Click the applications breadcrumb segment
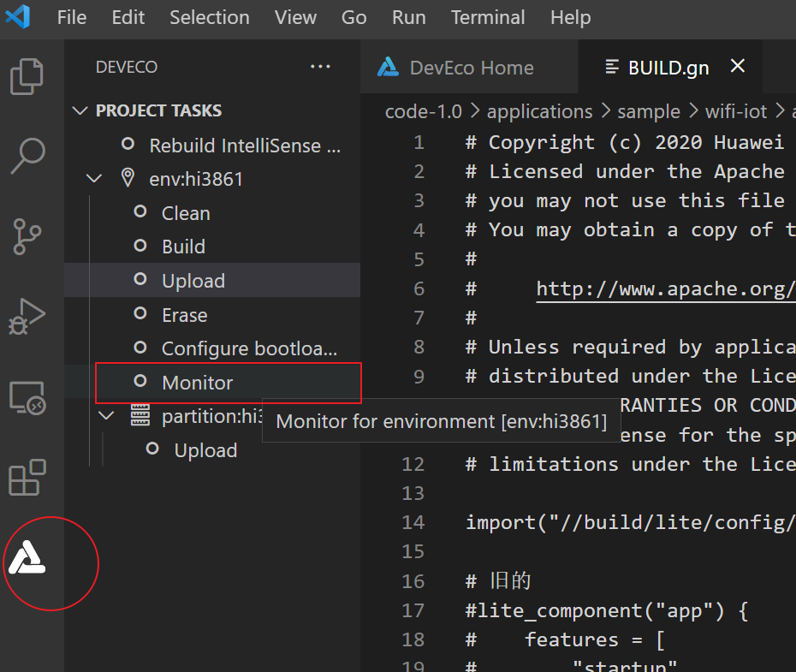 (539, 111)
